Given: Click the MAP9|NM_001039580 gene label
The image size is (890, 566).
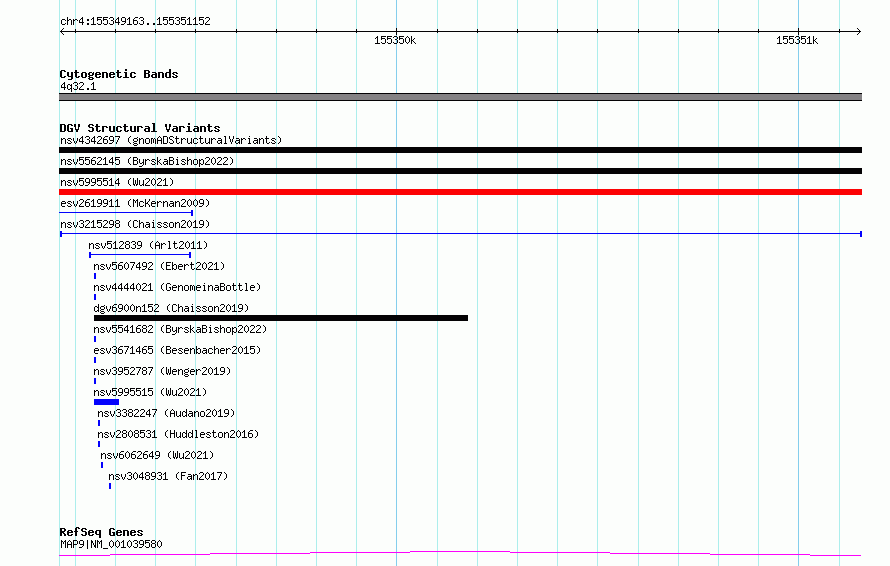Looking at the screenshot, I should coord(111,544).
